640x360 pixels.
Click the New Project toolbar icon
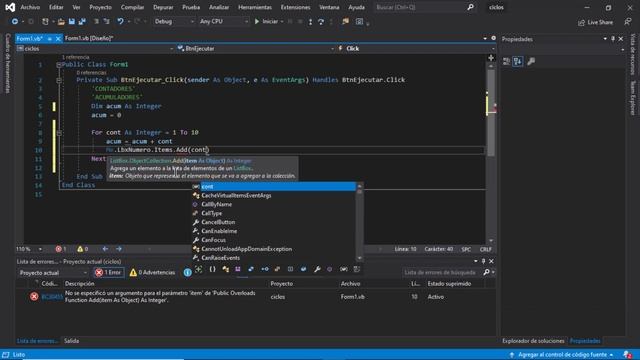pos(45,22)
